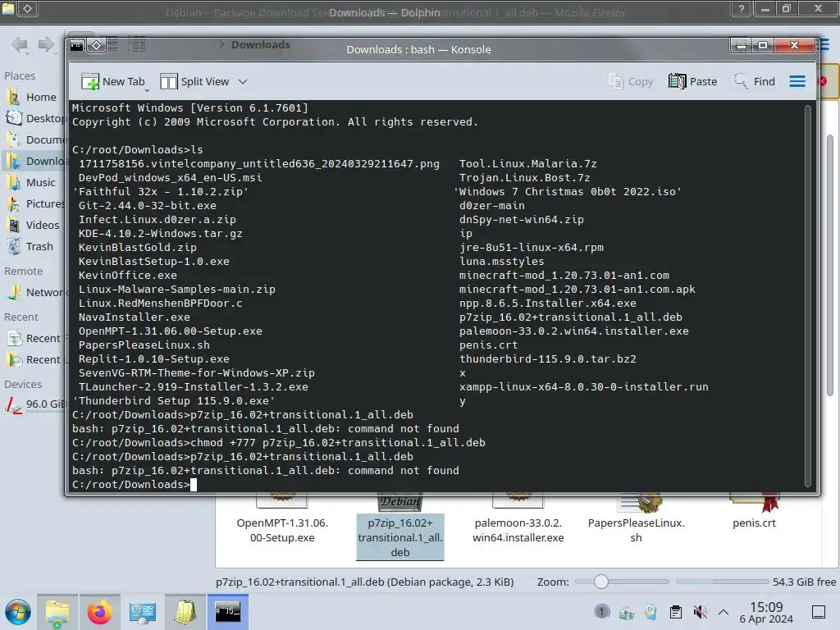
Task: Expand hidden system tray icons arrow
Action: (x=724, y=612)
